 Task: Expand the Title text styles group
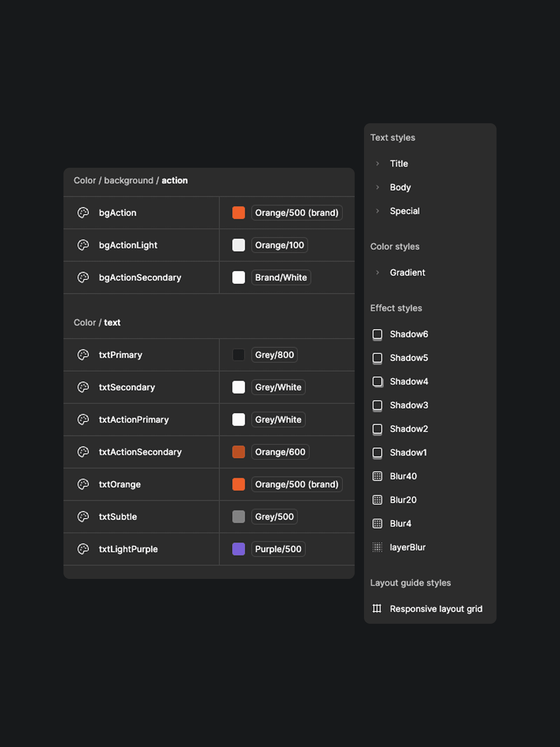click(x=377, y=163)
